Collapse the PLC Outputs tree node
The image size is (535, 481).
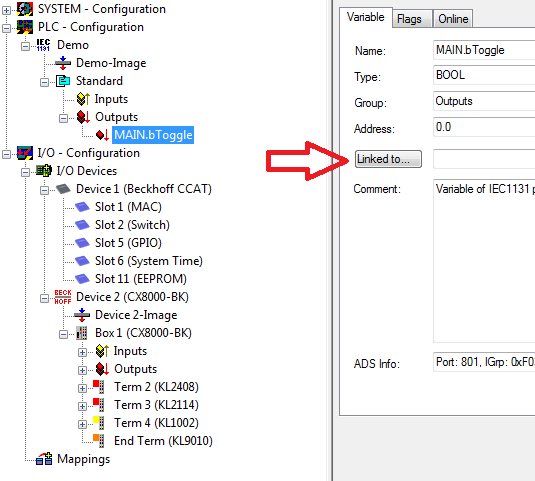click(x=63, y=118)
